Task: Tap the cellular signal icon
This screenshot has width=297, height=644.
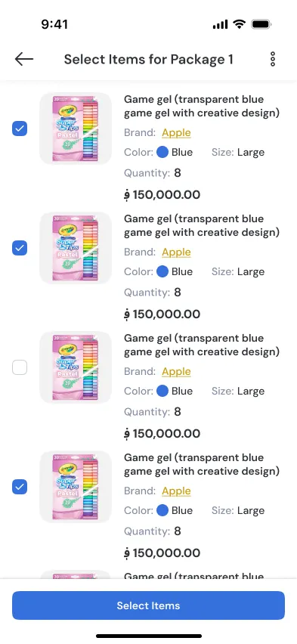Action: (220, 25)
